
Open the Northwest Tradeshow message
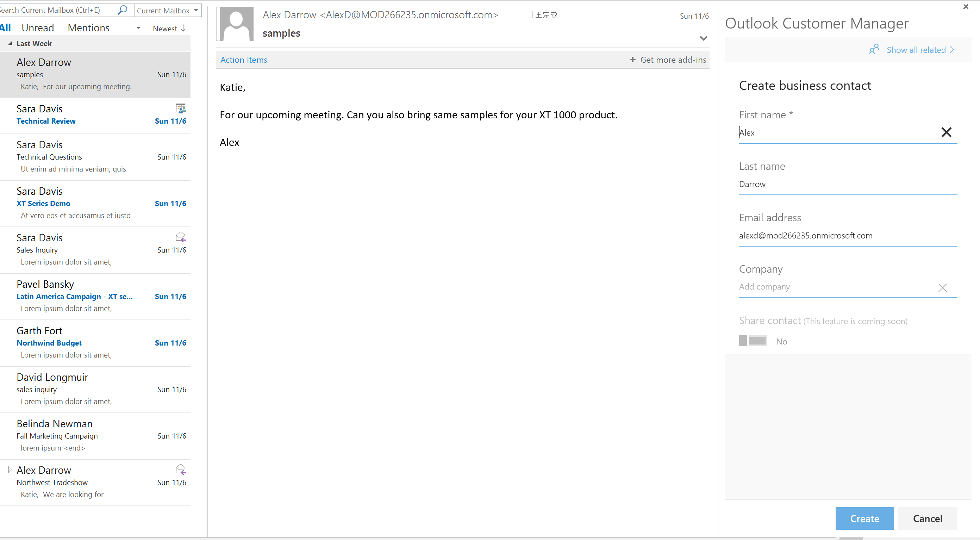[95, 482]
